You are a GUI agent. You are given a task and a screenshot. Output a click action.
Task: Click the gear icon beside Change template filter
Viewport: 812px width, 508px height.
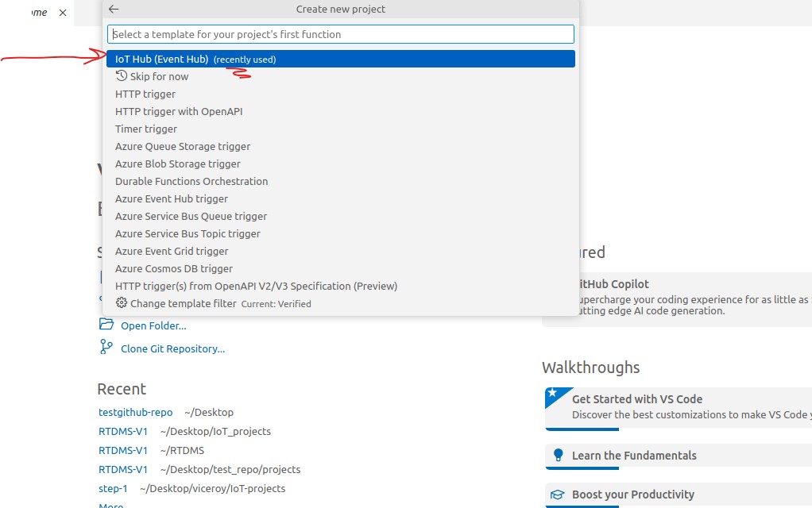[x=122, y=303]
